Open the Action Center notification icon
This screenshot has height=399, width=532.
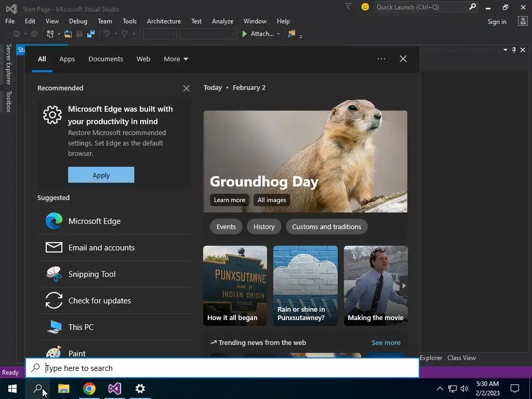click(x=515, y=389)
